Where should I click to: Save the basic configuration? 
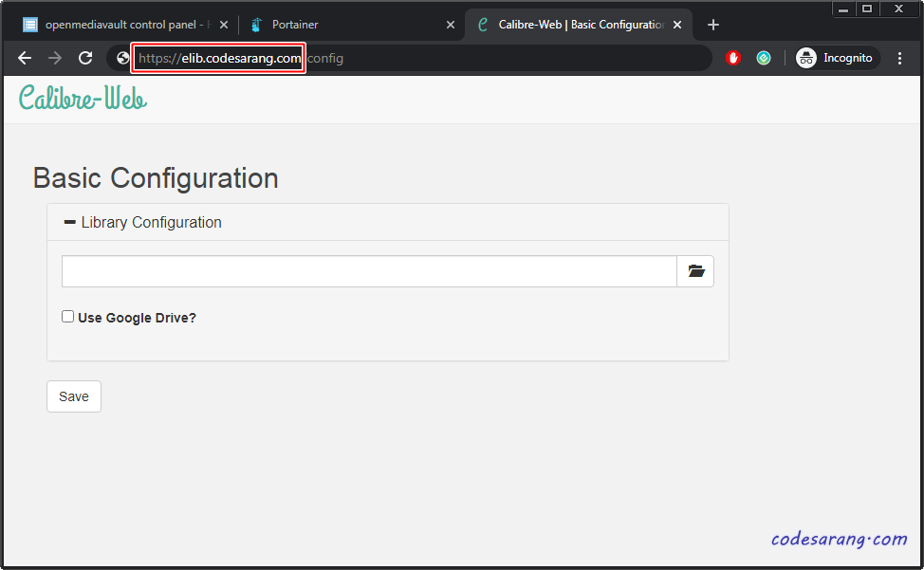click(74, 396)
